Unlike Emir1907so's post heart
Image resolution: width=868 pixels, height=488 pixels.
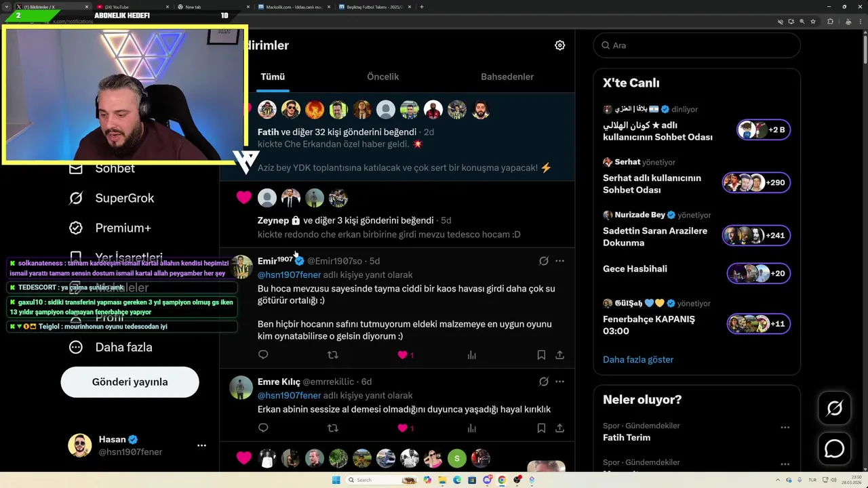(402, 354)
